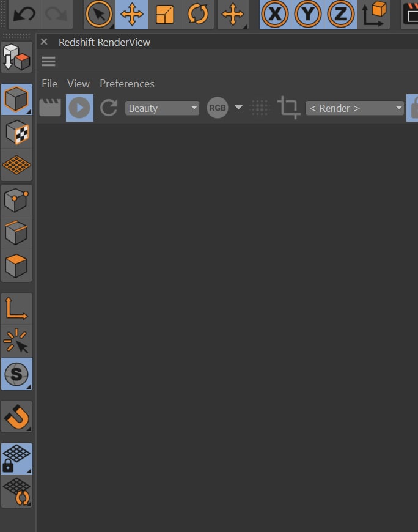Toggle Y axis lock
This screenshot has width=418, height=532.
coord(308,14)
